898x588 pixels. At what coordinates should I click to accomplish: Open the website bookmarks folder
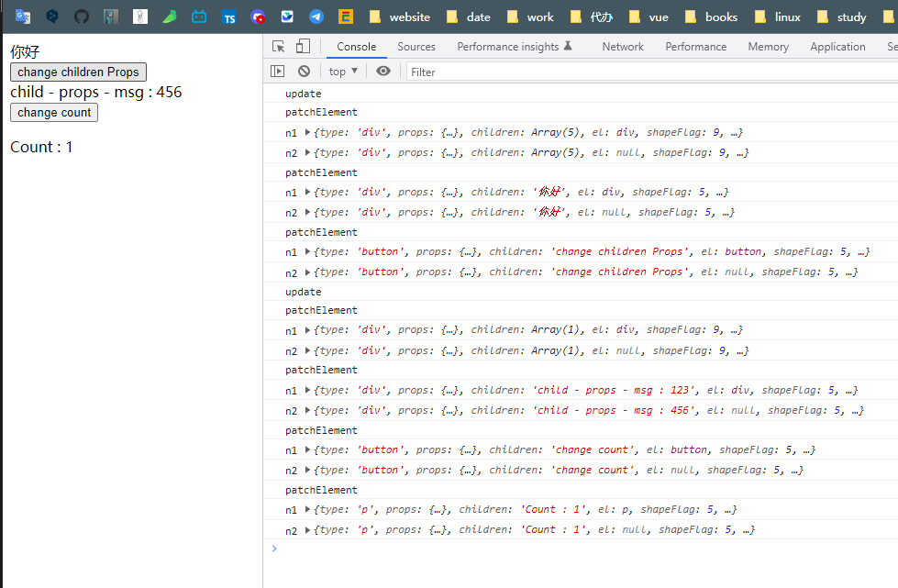tap(400, 17)
